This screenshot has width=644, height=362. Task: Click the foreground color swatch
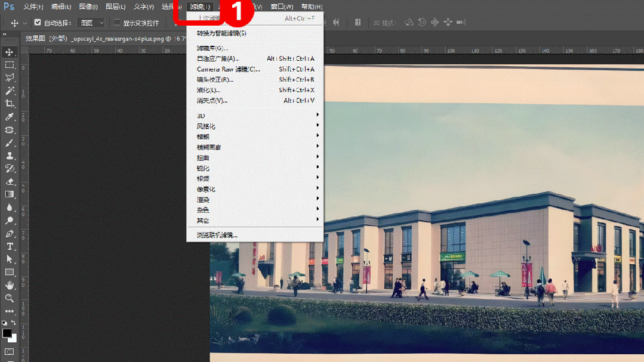[x=7, y=333]
